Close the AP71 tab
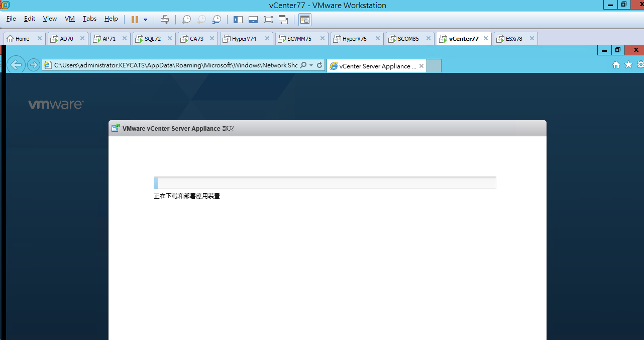644x340 pixels. (125, 38)
